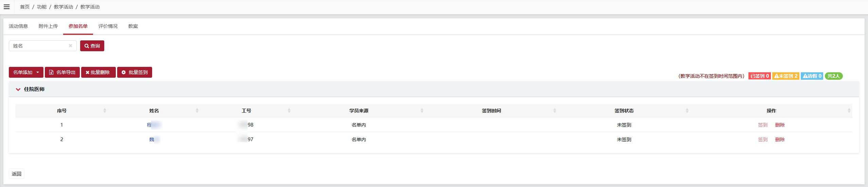Click the 未签到 2 badge

[x=786, y=76]
